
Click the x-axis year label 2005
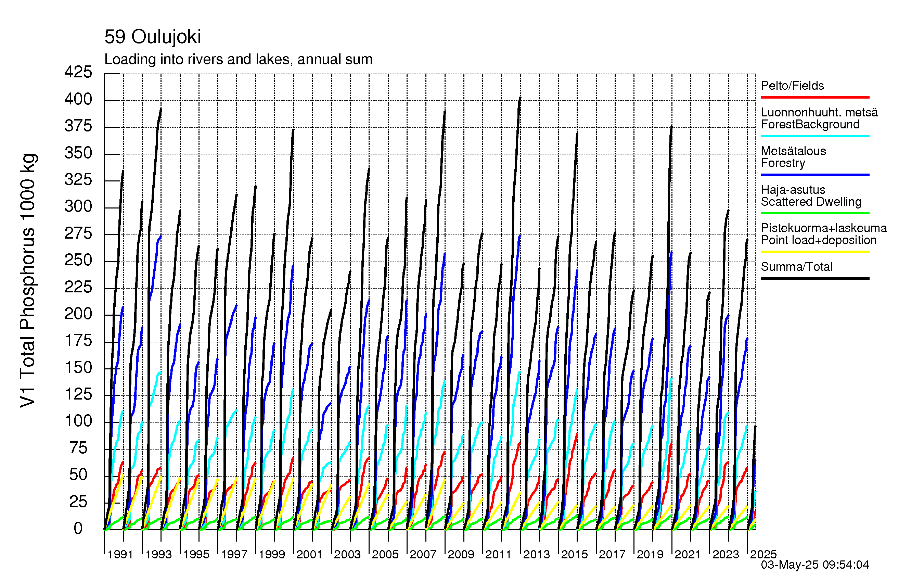click(x=385, y=554)
